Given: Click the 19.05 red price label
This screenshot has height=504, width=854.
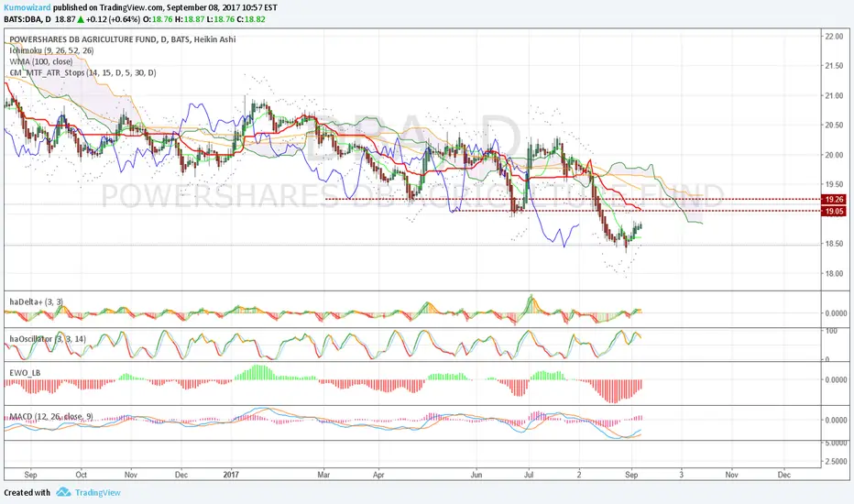Looking at the screenshot, I should [834, 212].
